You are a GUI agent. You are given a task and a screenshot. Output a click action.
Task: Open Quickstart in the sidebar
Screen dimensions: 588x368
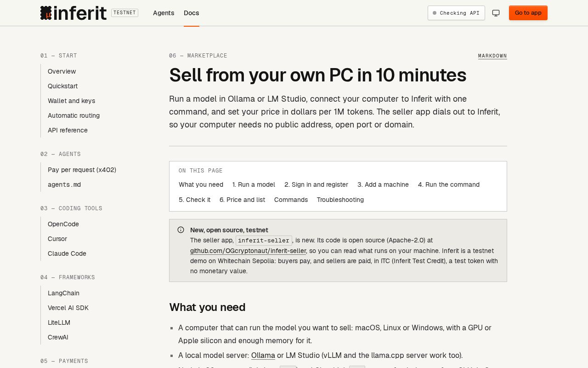[x=63, y=86]
